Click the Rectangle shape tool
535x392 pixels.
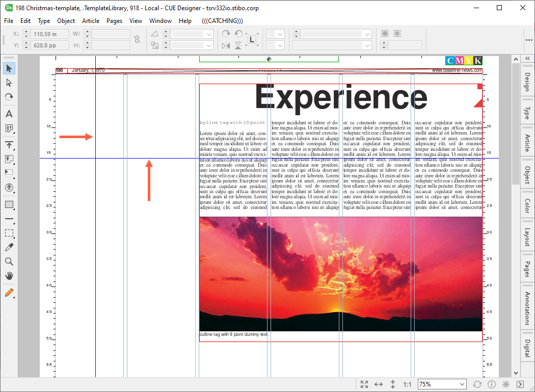tap(9, 205)
